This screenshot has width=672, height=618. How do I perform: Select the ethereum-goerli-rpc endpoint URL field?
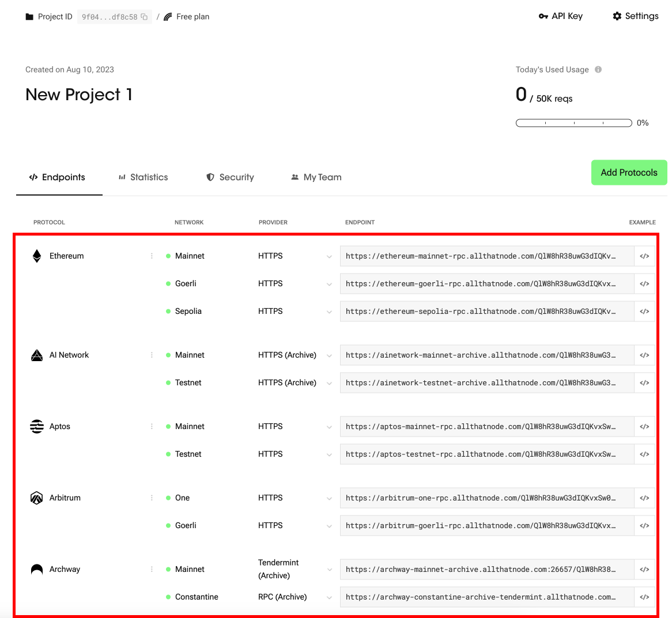pos(487,284)
